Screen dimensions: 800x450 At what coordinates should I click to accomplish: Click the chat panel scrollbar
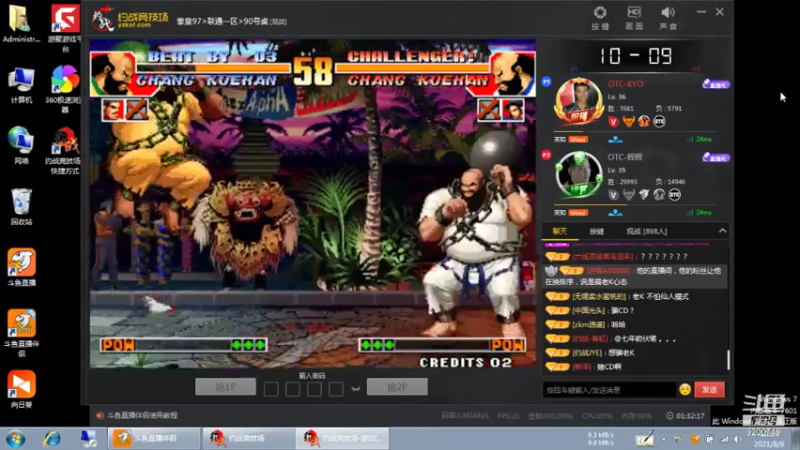coord(728,360)
